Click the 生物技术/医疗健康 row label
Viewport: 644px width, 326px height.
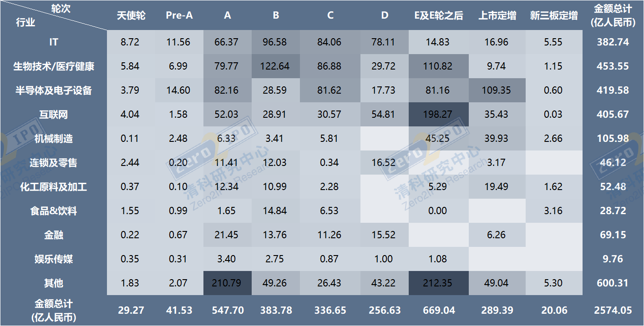54,66
